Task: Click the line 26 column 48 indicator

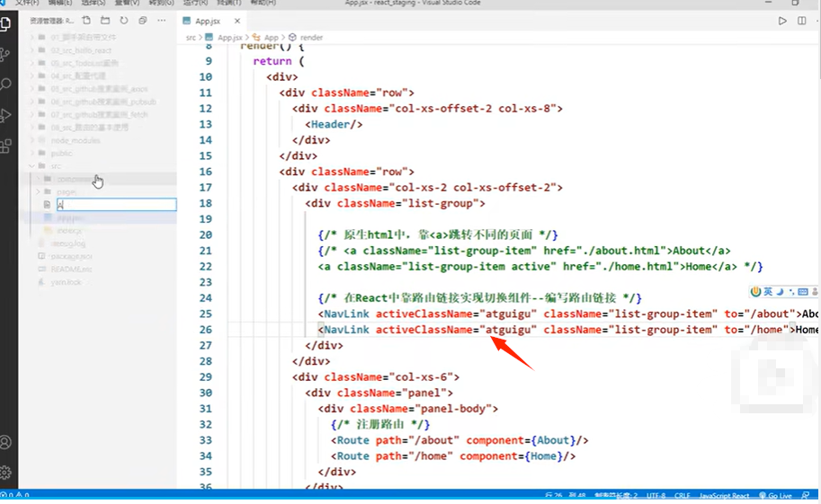Action: tap(565, 495)
